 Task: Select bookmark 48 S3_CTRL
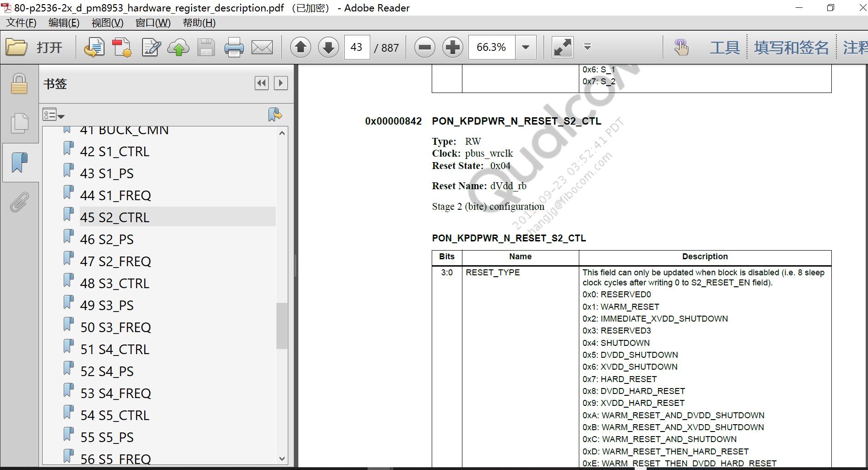(x=115, y=284)
